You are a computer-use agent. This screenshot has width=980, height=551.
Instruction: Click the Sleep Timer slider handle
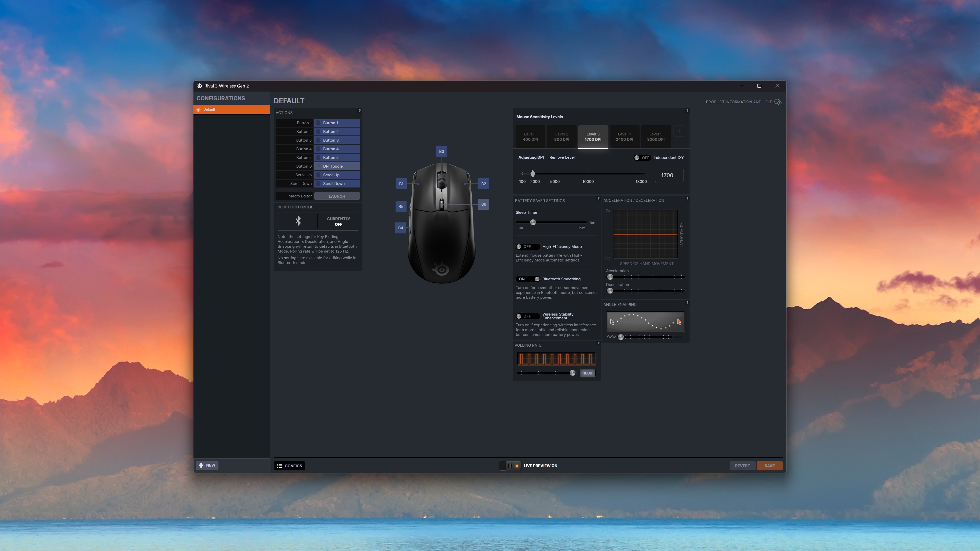533,222
